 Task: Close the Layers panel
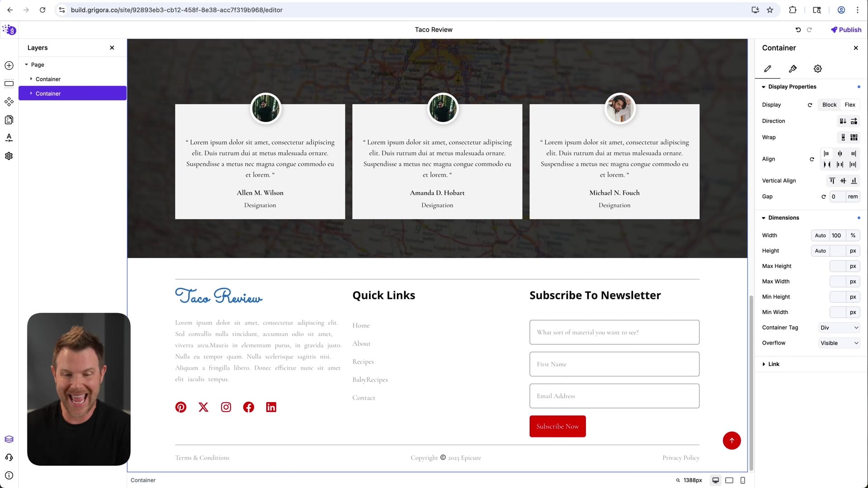coord(112,48)
